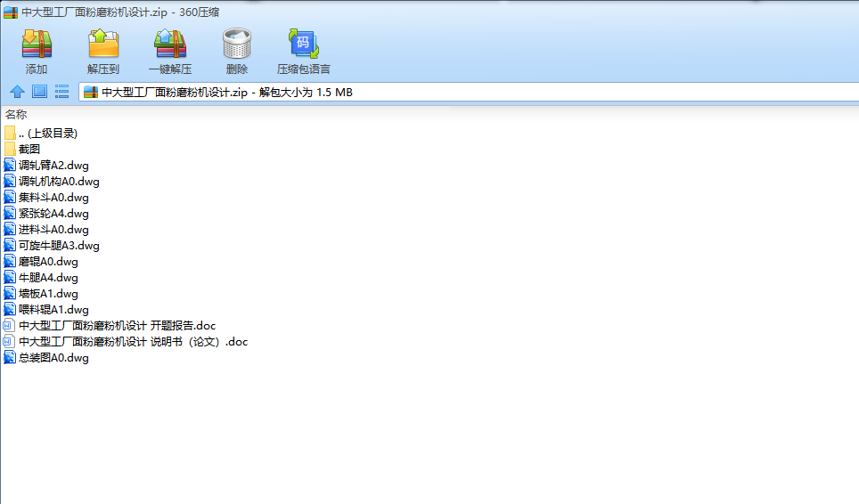The width and height of the screenshot is (859, 504).
Task: Switch to list view mode
Action: pos(61,92)
